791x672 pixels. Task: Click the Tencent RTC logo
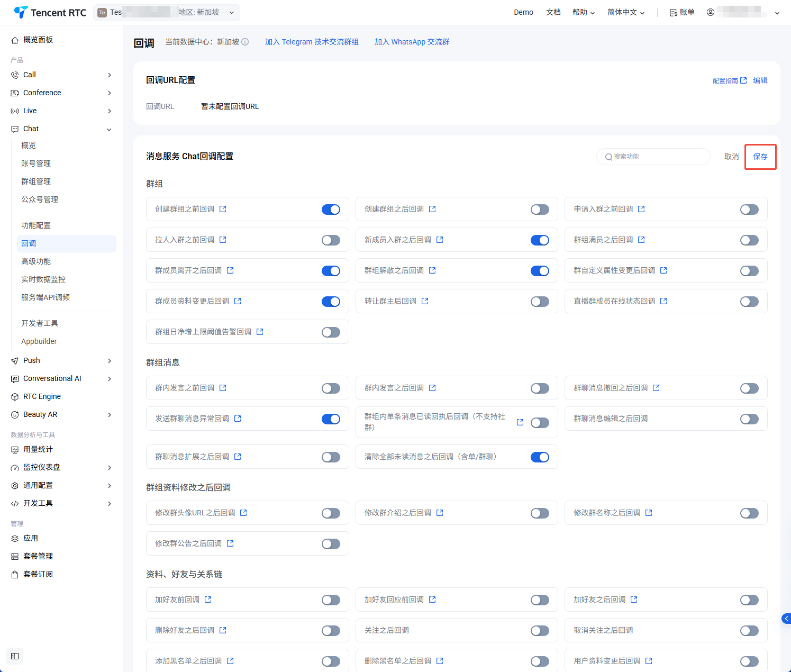point(50,12)
